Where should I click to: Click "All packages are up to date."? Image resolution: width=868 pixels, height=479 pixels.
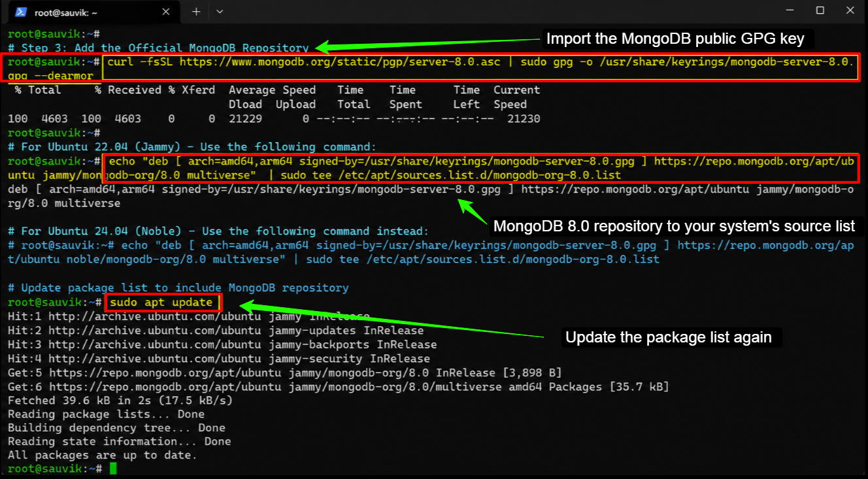coord(103,455)
